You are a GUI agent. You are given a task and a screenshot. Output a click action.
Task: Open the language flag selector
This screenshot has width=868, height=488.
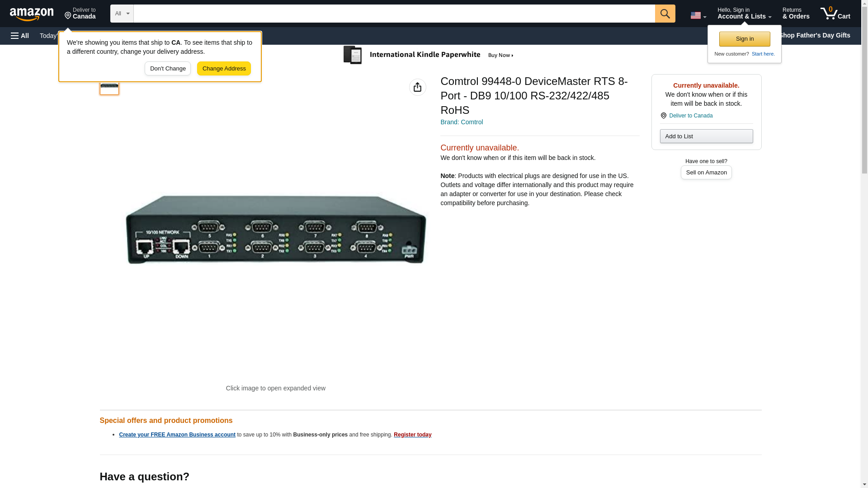698,15
